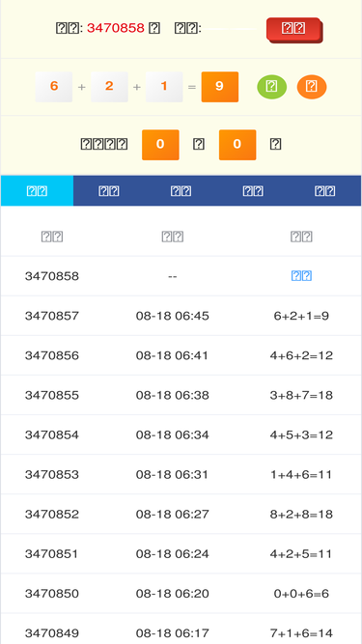This screenshot has height=644, width=362.
Task: Click the blank field beside the red button
Action: point(231,28)
